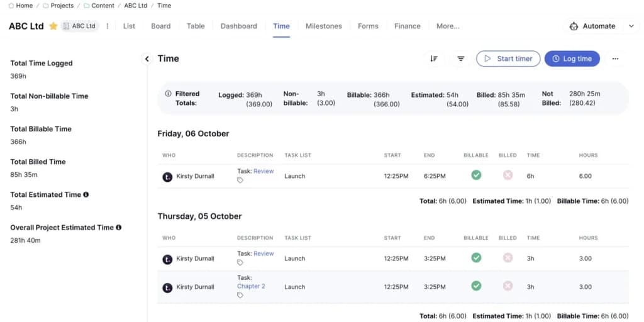Screen dimensions: 644x322
Task: Open the filter icon in Time toolbar
Action: pos(461,58)
